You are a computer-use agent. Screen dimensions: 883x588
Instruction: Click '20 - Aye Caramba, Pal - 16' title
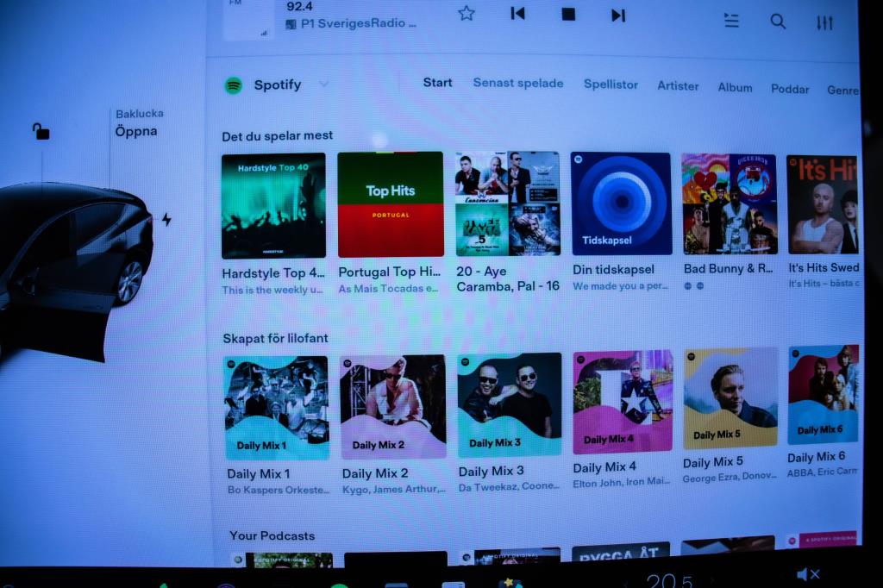tap(507, 278)
